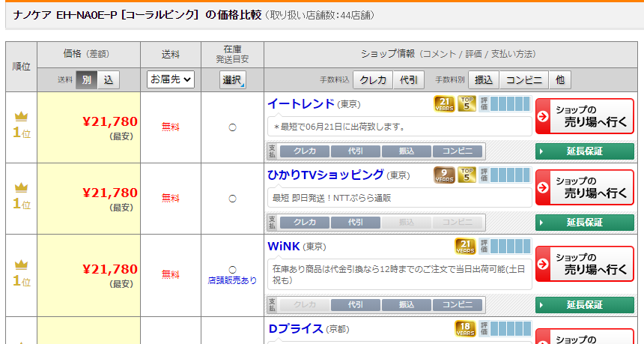Click the 店頭販売あり link for WiNK

point(232,280)
